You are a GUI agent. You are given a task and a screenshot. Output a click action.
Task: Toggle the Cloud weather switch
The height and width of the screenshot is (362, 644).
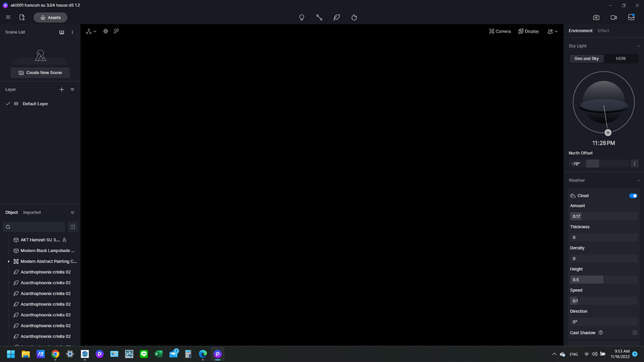tap(633, 195)
